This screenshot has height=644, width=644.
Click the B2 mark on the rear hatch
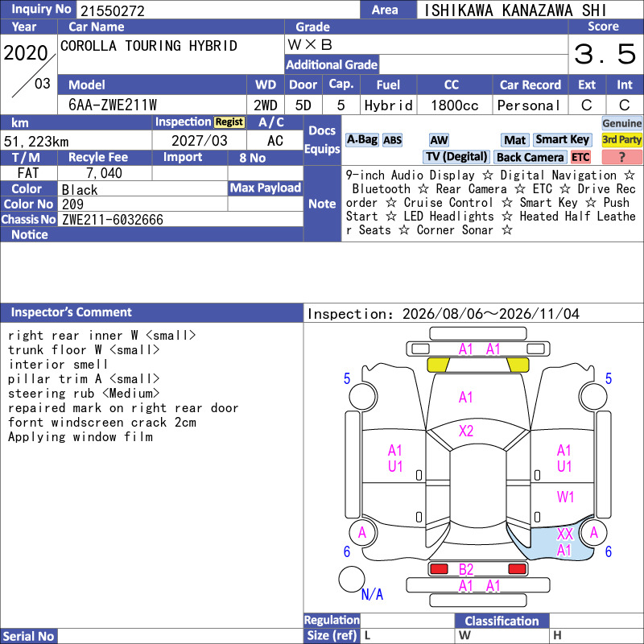466,569
